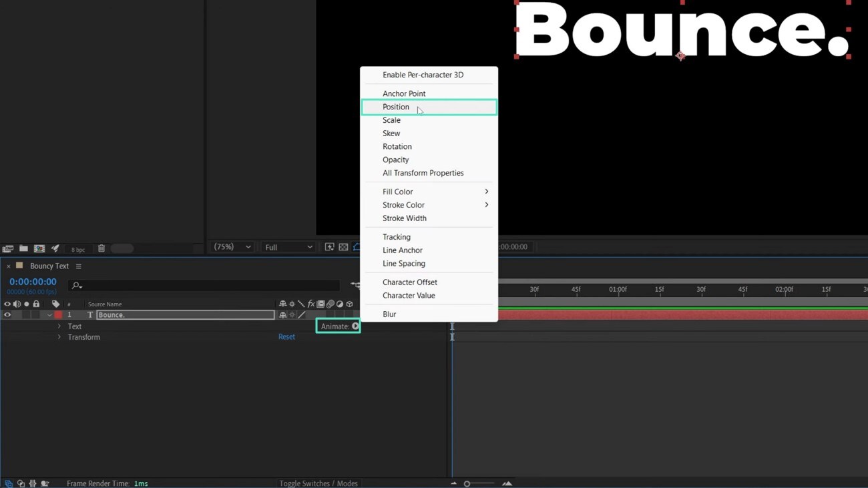868x488 pixels.
Task: Click the audio column speaker header icon
Action: 17,304
